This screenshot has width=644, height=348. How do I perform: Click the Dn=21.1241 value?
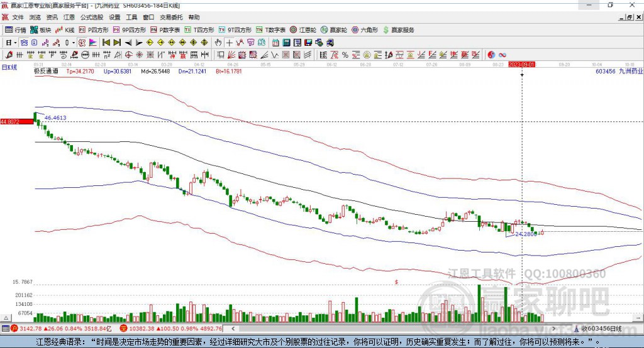tap(192, 72)
